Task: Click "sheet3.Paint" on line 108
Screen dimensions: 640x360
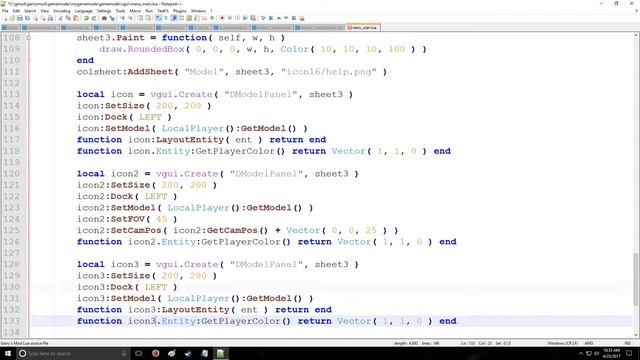Action: [x=111, y=38]
